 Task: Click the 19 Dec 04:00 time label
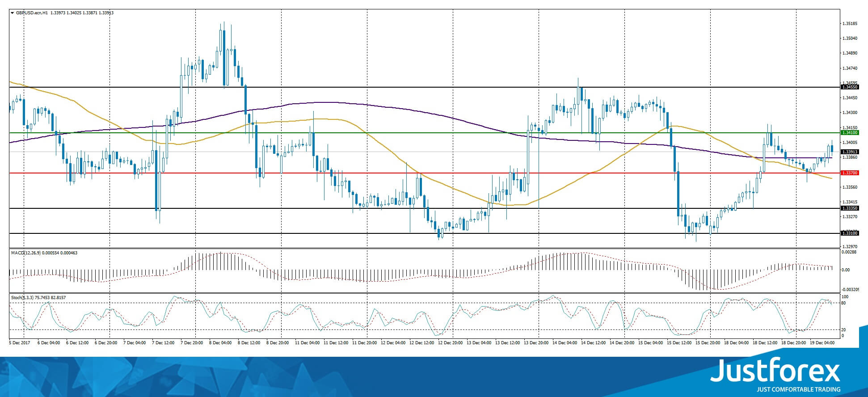click(x=822, y=343)
